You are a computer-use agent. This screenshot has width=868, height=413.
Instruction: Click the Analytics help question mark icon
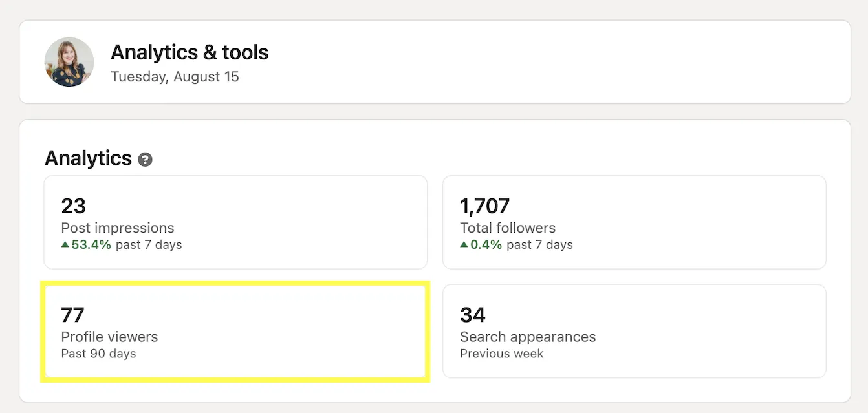pyautogui.click(x=146, y=160)
